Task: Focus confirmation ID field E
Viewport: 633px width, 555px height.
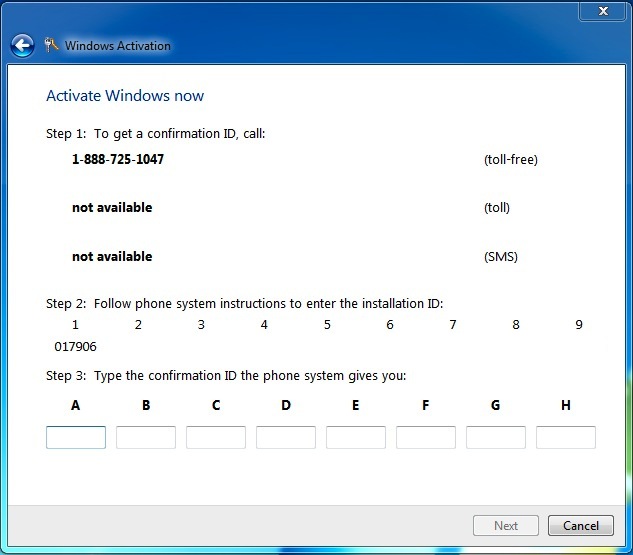Action: point(356,437)
